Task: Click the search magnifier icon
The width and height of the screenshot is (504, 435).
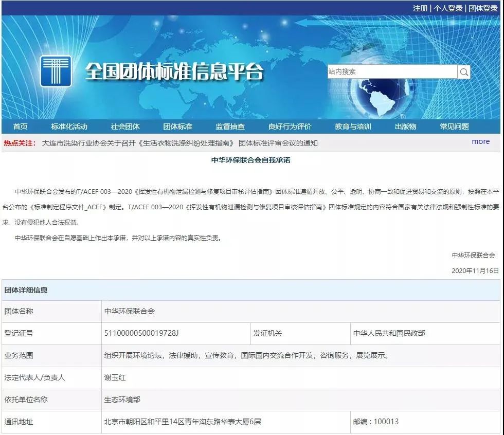Action: pyautogui.click(x=464, y=72)
